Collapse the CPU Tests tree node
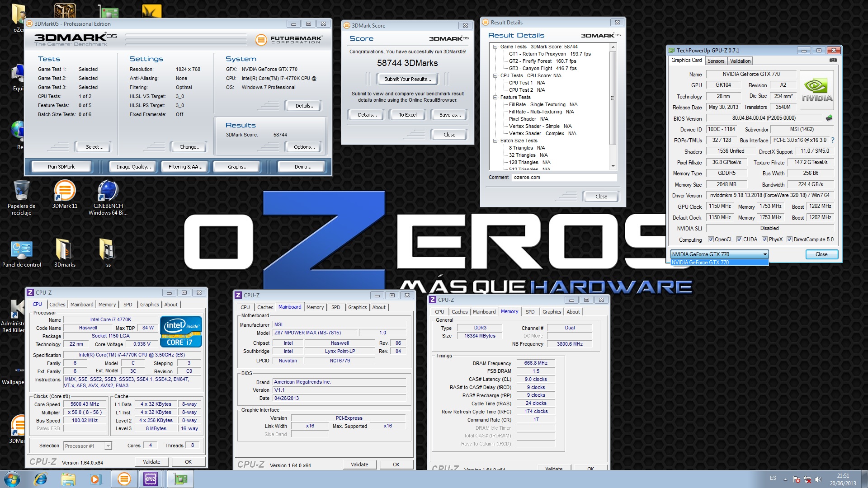Viewport: 868px width, 488px height. pos(495,75)
